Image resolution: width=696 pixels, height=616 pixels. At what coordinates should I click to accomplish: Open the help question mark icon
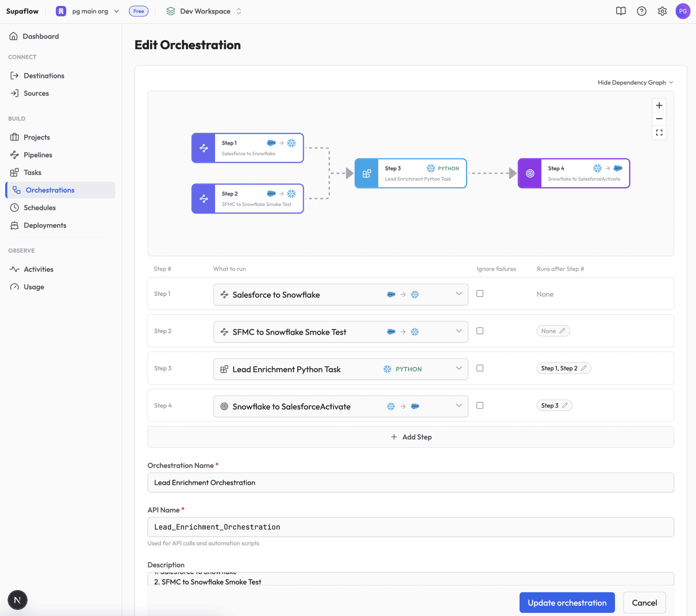[x=641, y=11]
